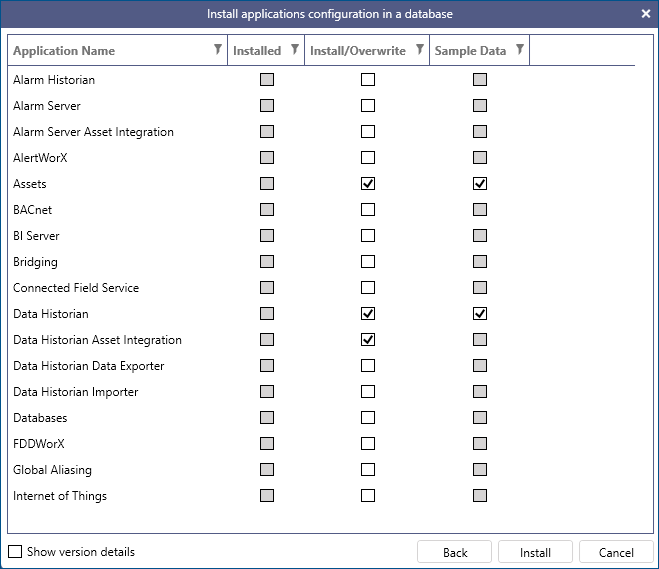Enable Install/Overwrite for Bridging
Image resolution: width=659 pixels, height=569 pixels.
[368, 262]
